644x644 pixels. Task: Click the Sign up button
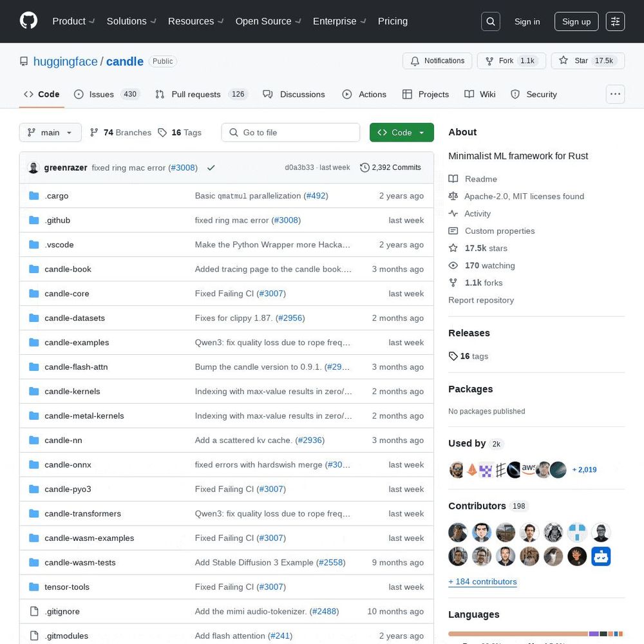coord(576,21)
